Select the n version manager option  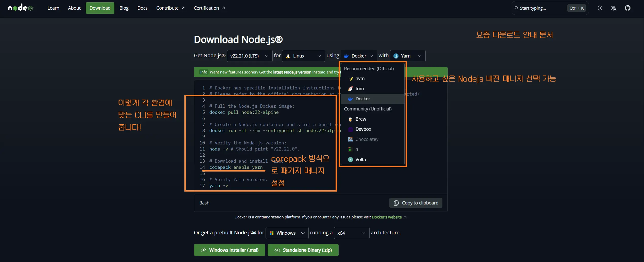372,149
